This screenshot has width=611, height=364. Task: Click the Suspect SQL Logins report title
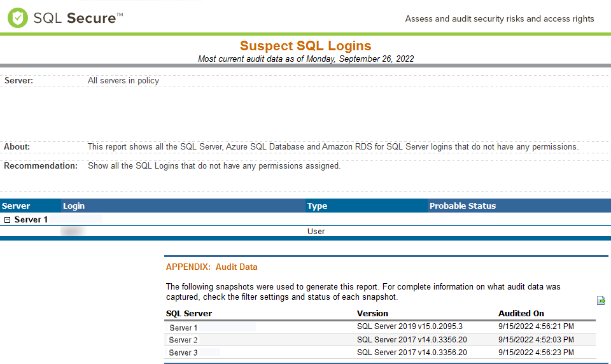305,46
